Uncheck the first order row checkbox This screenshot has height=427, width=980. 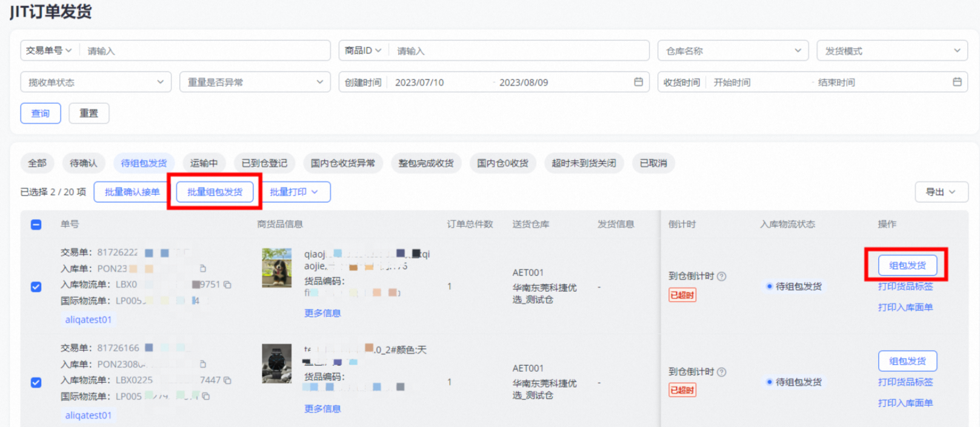(x=36, y=287)
